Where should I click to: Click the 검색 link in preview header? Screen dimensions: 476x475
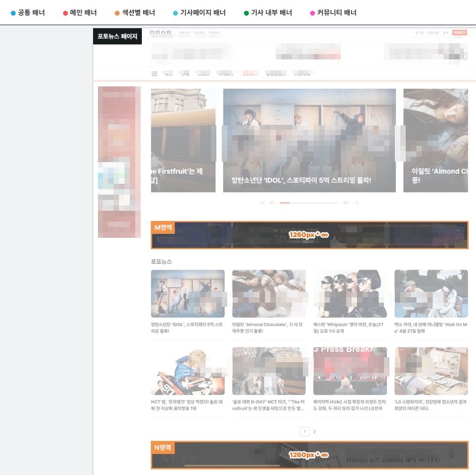point(445,33)
